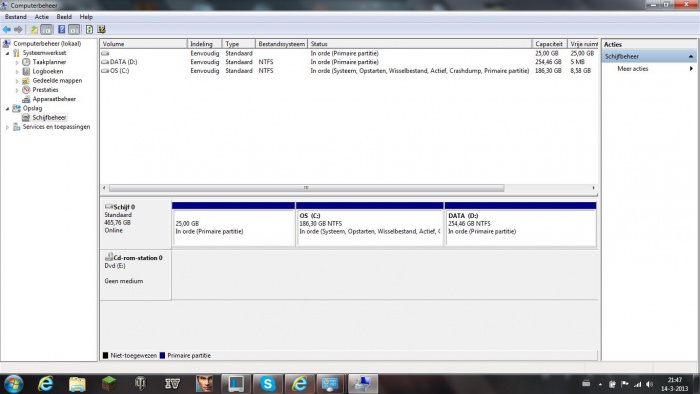Viewport: 700px width, 394px height.
Task: Click the Action Center flag tray icon
Action: click(625, 384)
